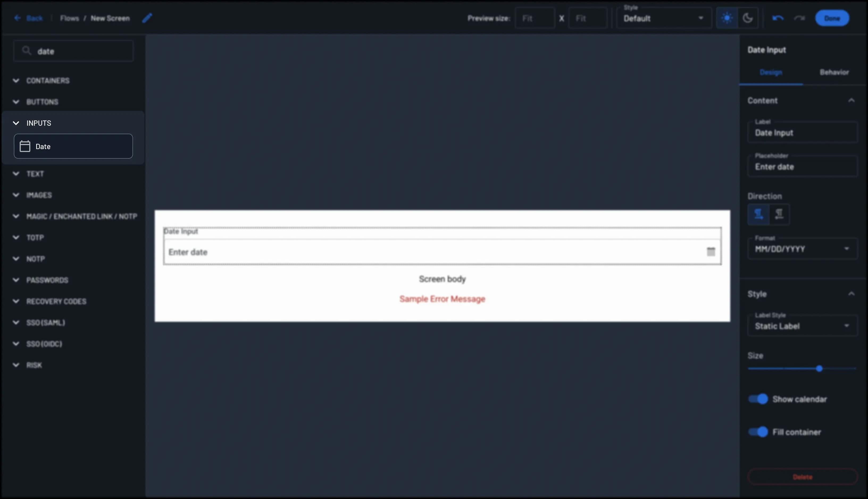Viewport: 868px width, 499px height.
Task: Switch to dark theme with the moon icon
Action: (x=748, y=18)
